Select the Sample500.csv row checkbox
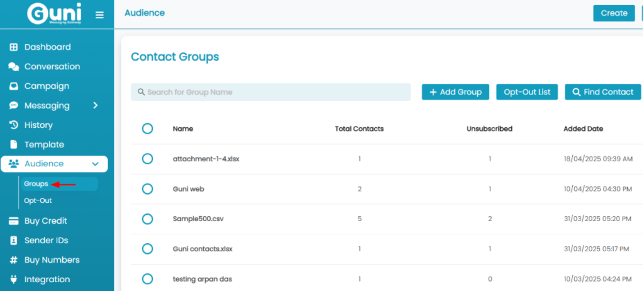 click(x=147, y=219)
